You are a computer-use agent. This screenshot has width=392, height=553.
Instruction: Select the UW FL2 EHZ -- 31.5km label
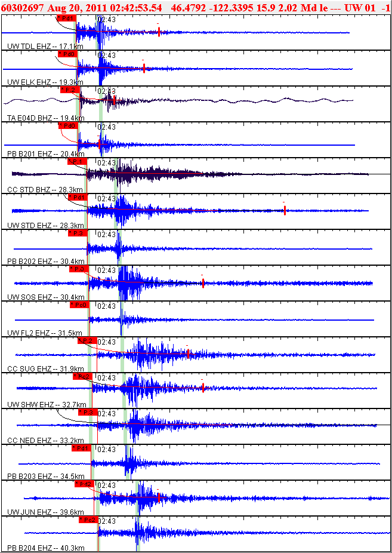coord(45,333)
